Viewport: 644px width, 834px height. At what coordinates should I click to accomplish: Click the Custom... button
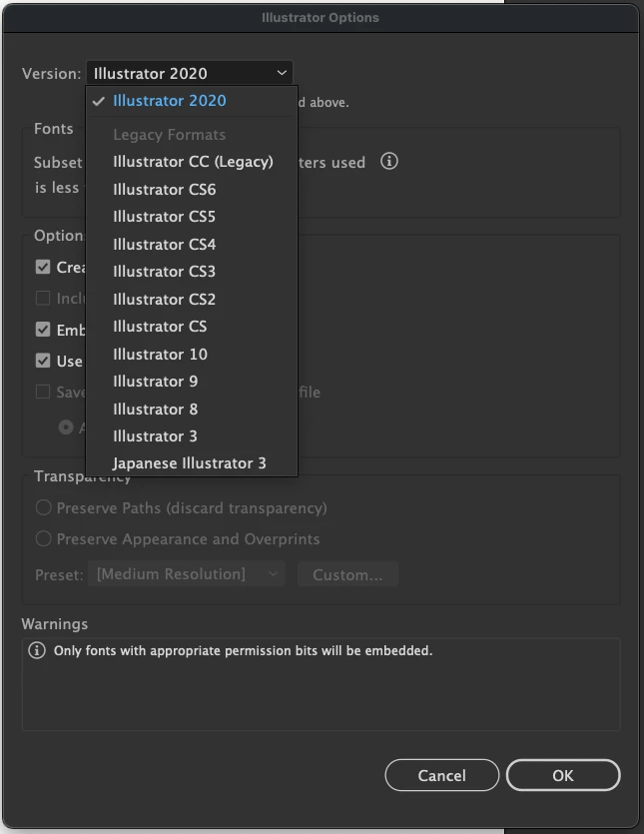coord(347,574)
